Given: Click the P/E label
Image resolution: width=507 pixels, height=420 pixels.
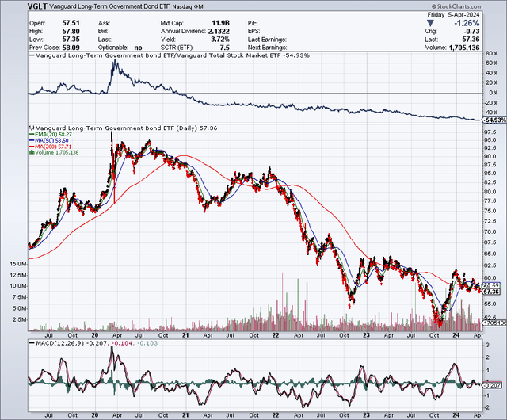Looking at the screenshot, I should pos(253,23).
